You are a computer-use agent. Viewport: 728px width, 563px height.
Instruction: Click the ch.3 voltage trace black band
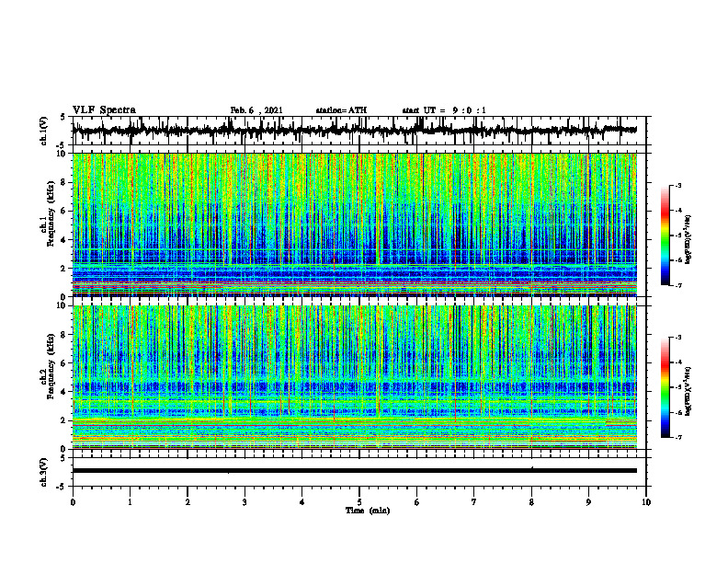[355, 471]
